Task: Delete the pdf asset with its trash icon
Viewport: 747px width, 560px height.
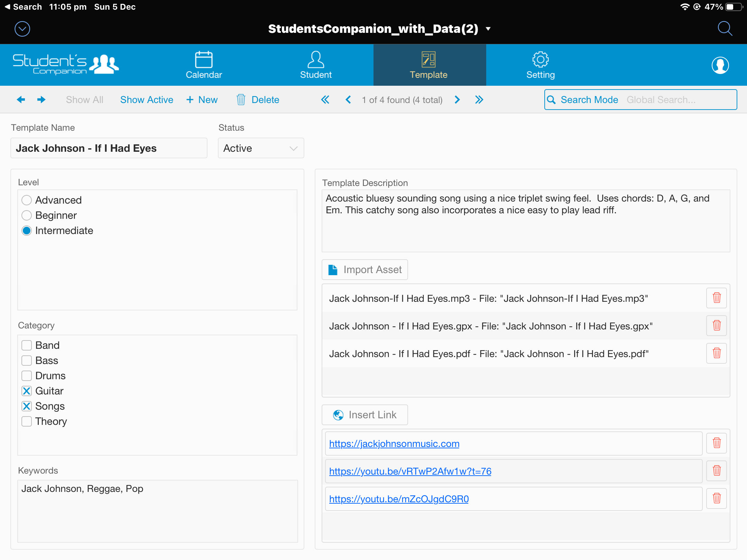Action: click(x=717, y=353)
